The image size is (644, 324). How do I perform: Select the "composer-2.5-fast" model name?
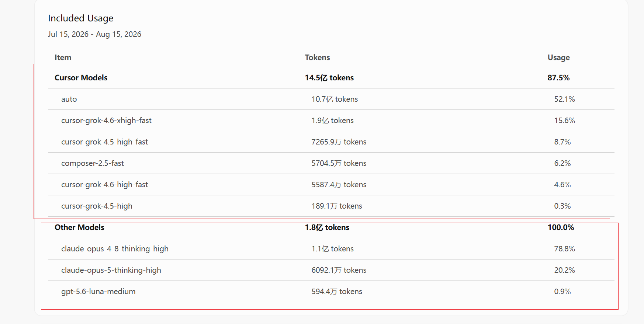pos(93,163)
